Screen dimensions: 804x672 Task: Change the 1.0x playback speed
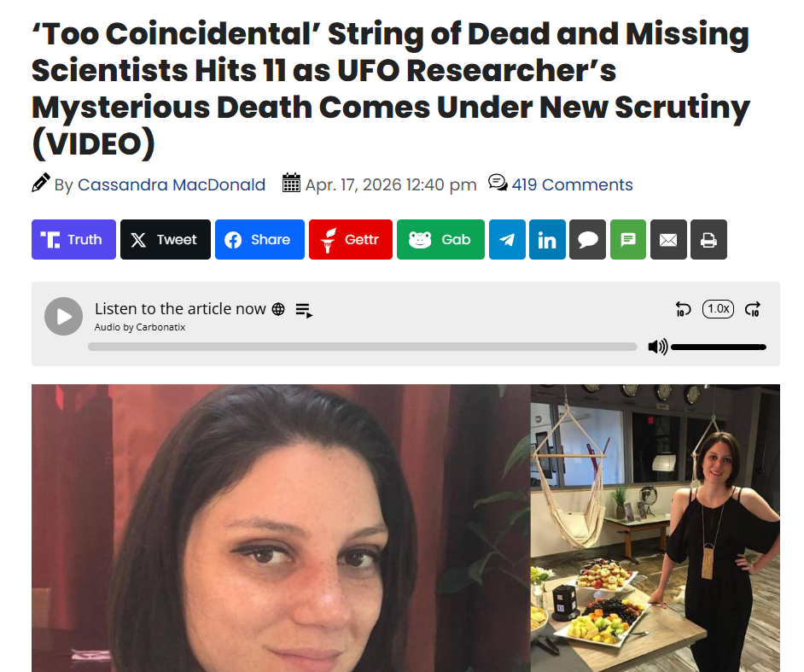718,309
